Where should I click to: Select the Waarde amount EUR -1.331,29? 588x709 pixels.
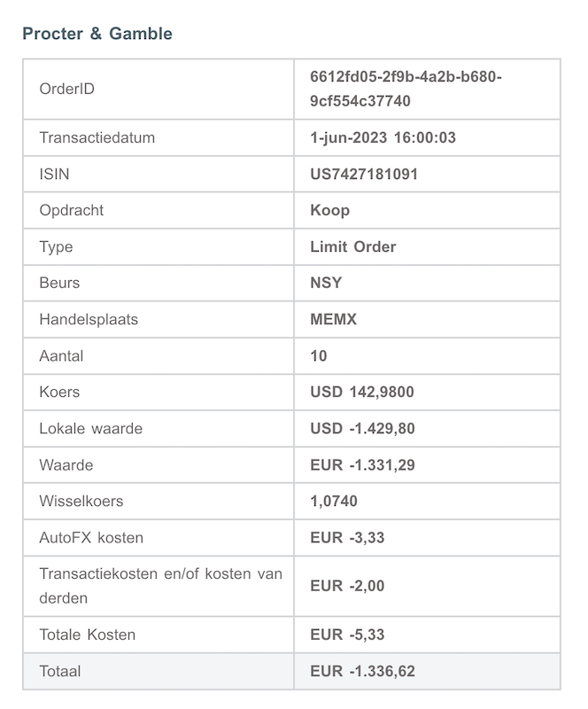[362, 464]
